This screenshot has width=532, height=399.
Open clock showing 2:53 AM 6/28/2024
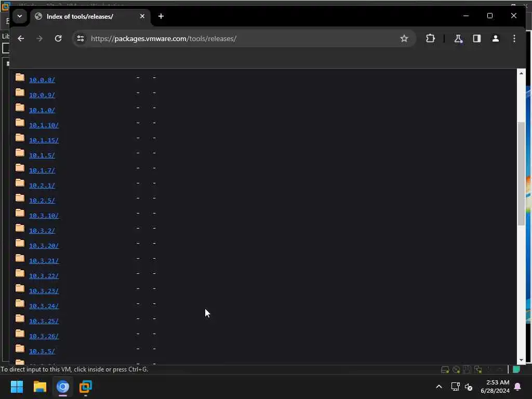495,387
